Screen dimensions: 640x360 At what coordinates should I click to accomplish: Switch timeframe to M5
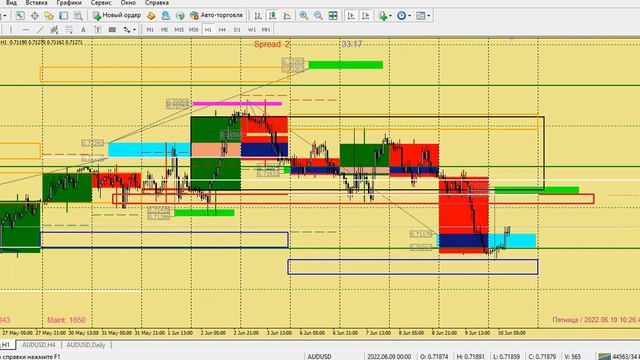(x=164, y=29)
